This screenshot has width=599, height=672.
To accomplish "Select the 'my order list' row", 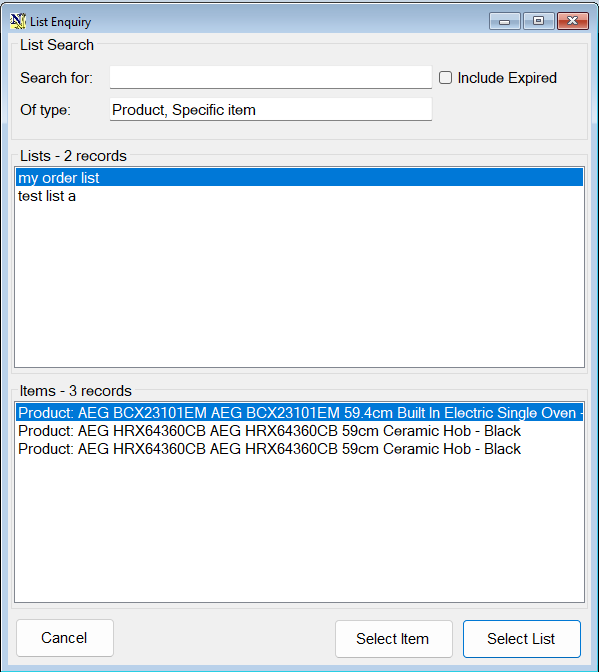I will coord(299,177).
